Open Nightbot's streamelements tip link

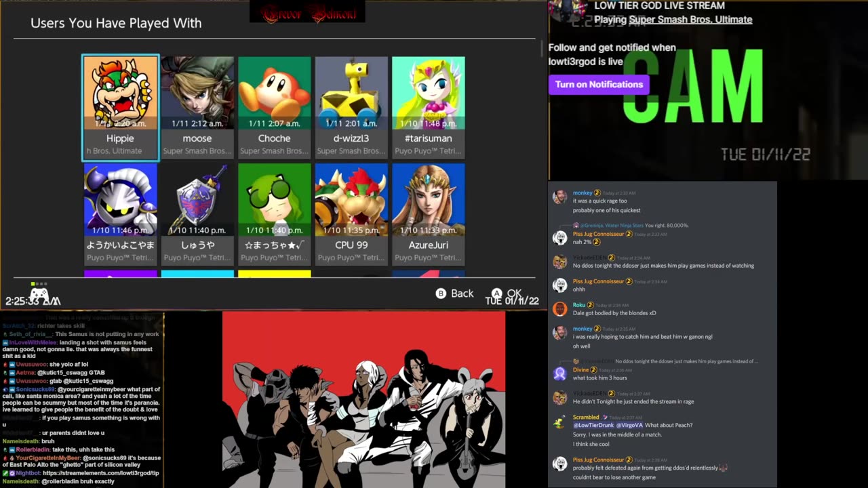(x=101, y=473)
